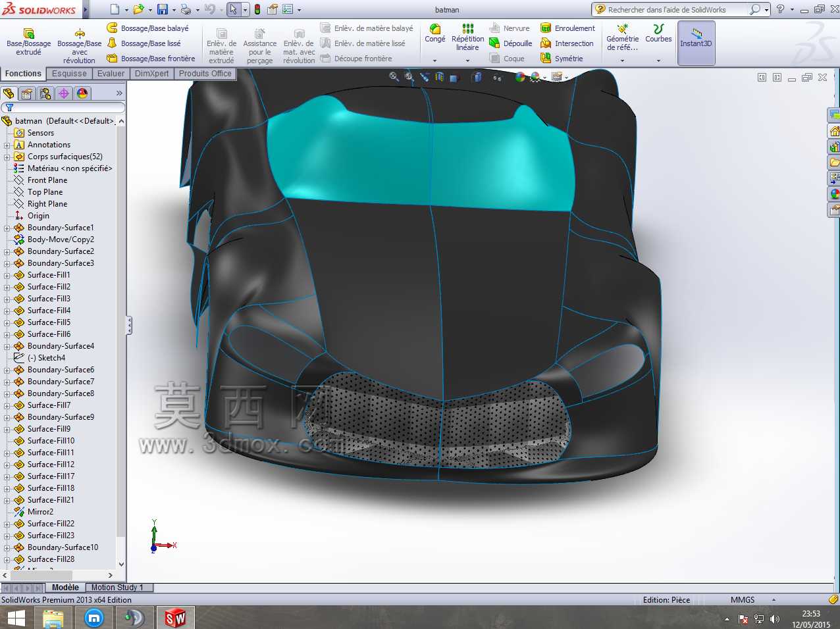The image size is (840, 629).
Task: Click the feature tree filter field
Action: pos(63,107)
